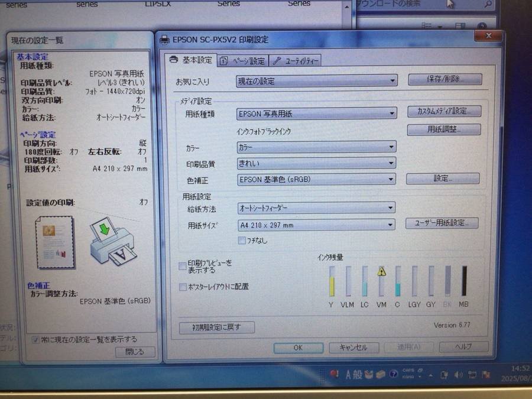Image resolution: width=532 pixels, height=399 pixels.
Task: Click the LC light cyan ink level bar
Action: click(365, 281)
